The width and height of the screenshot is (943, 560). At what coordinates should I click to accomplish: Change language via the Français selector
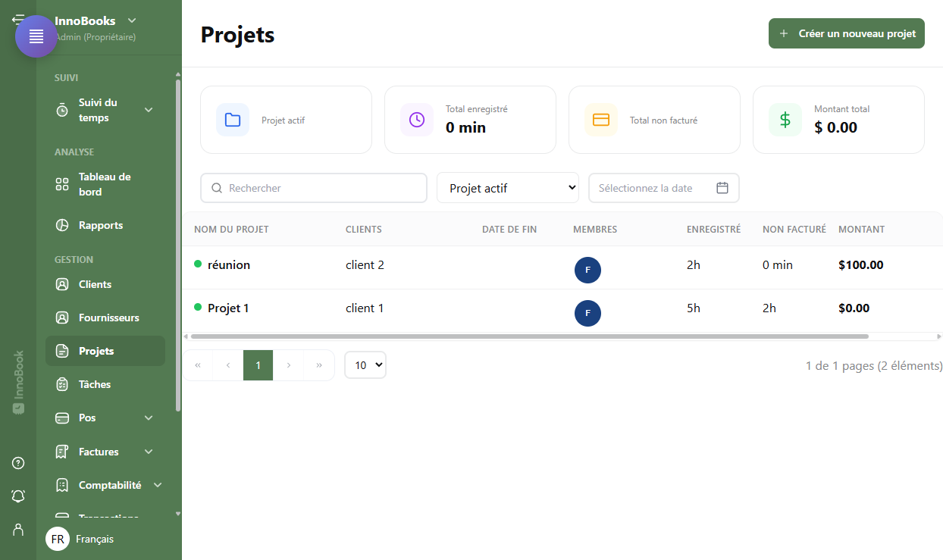pos(80,539)
